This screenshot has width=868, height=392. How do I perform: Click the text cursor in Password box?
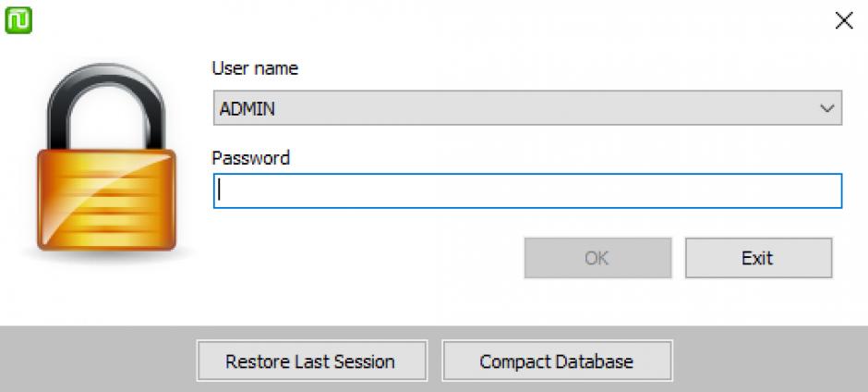(220, 191)
